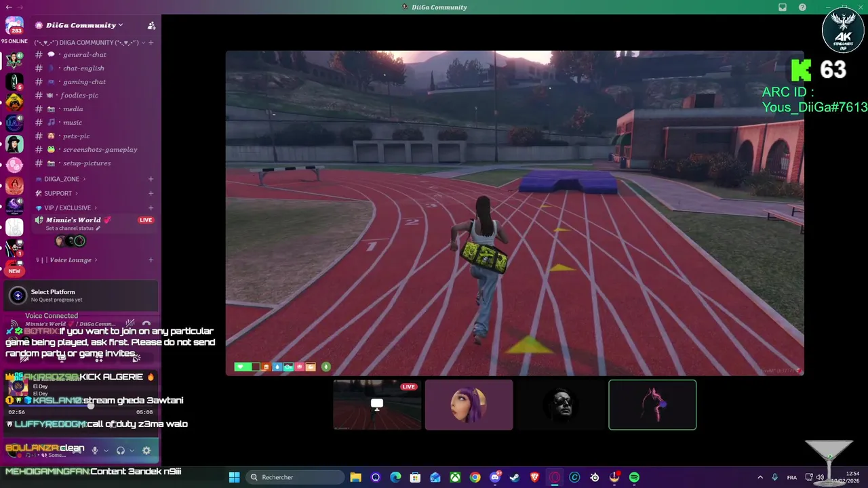The width and height of the screenshot is (868, 488).
Task: Click the LIVE badge on Minnie's World
Action: pos(146,220)
